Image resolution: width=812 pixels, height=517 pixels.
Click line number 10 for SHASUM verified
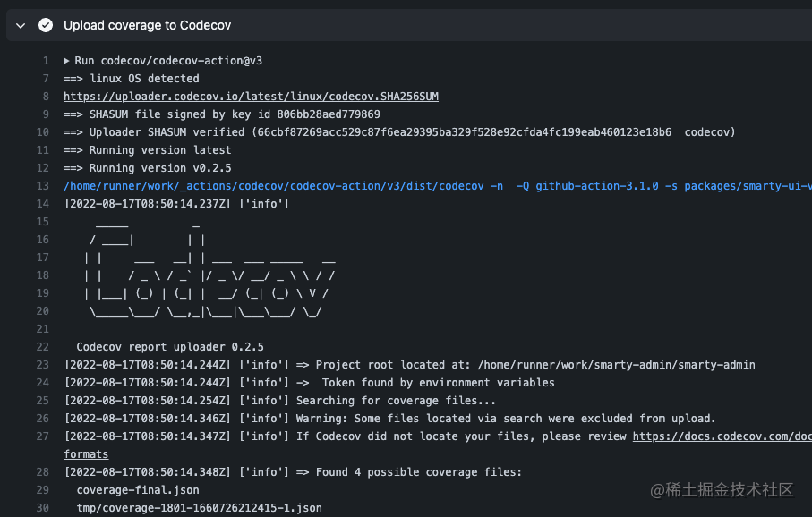[x=42, y=132]
